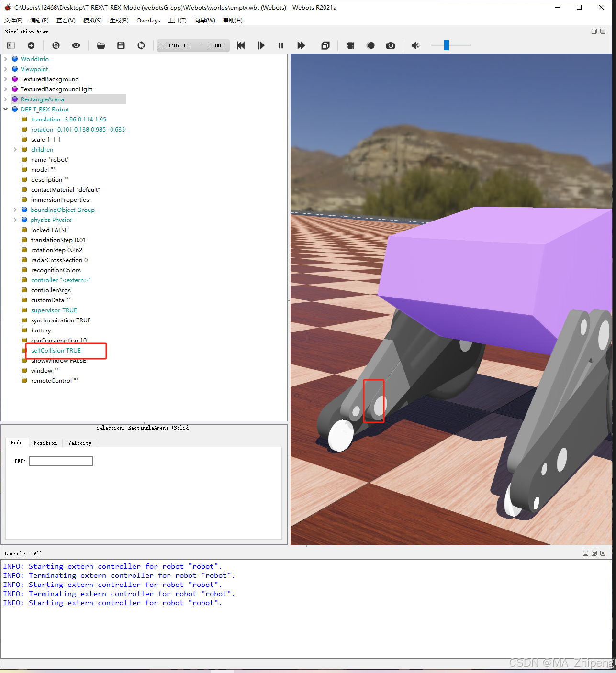Take a screenshot with the camera icon
This screenshot has width=616, height=673.
click(391, 45)
